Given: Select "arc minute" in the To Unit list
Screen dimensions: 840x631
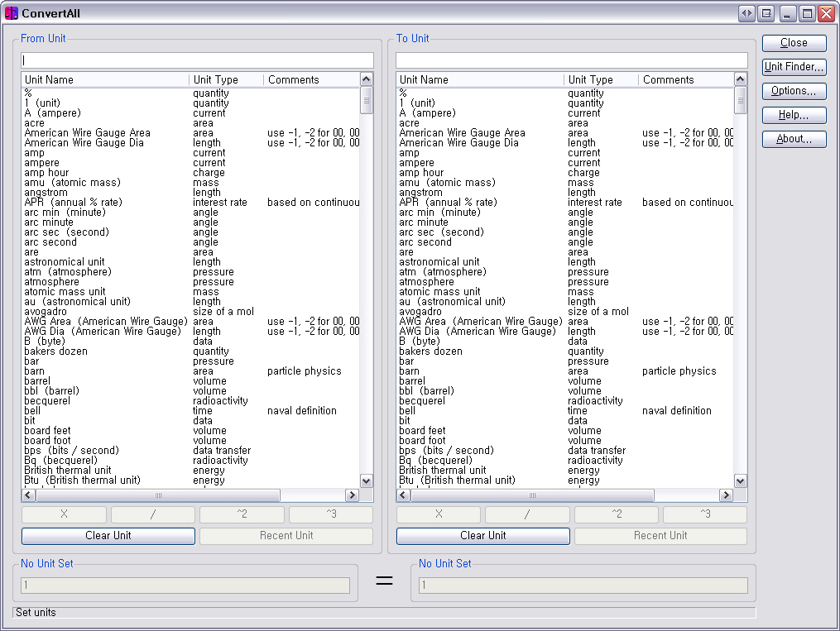Looking at the screenshot, I should (x=424, y=222).
